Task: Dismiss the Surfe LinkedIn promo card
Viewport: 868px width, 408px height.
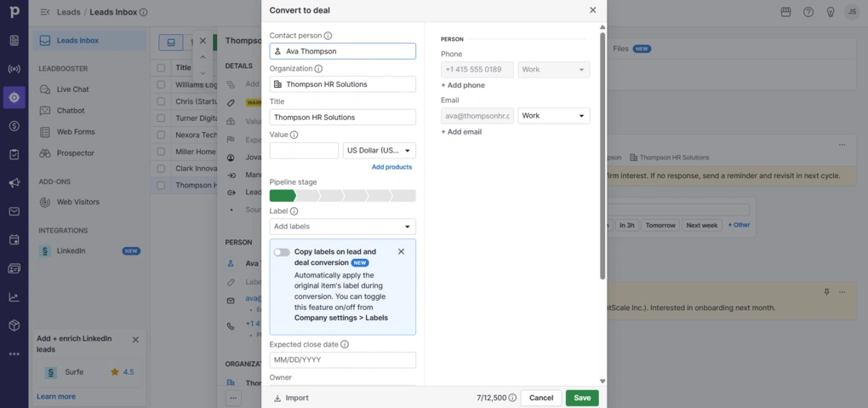Action: pos(135,340)
